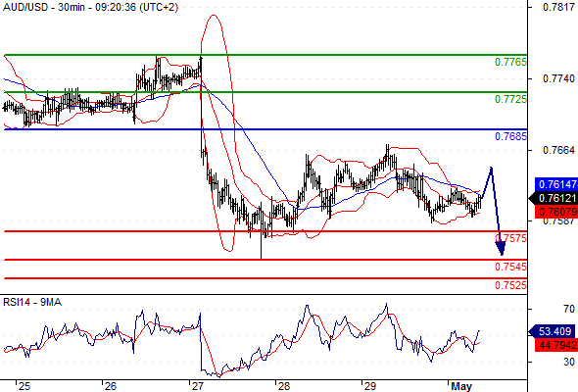Screen dimensions: 578x392
Task: Click the 0.7664 price axis value
Action: coord(558,150)
